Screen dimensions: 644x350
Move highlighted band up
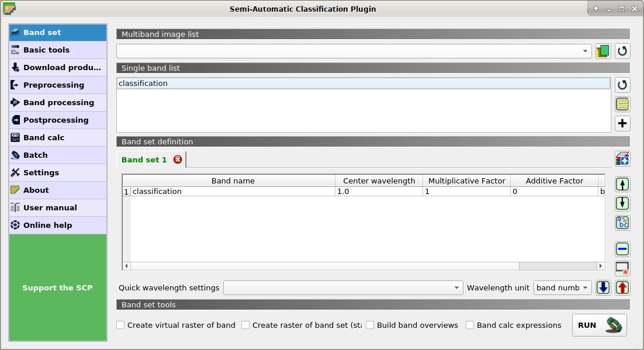622,185
